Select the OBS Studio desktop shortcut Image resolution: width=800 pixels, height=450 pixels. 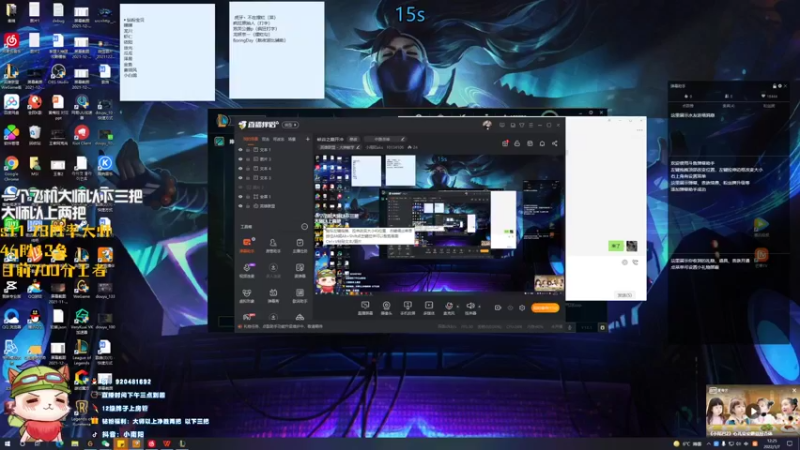[x=58, y=74]
